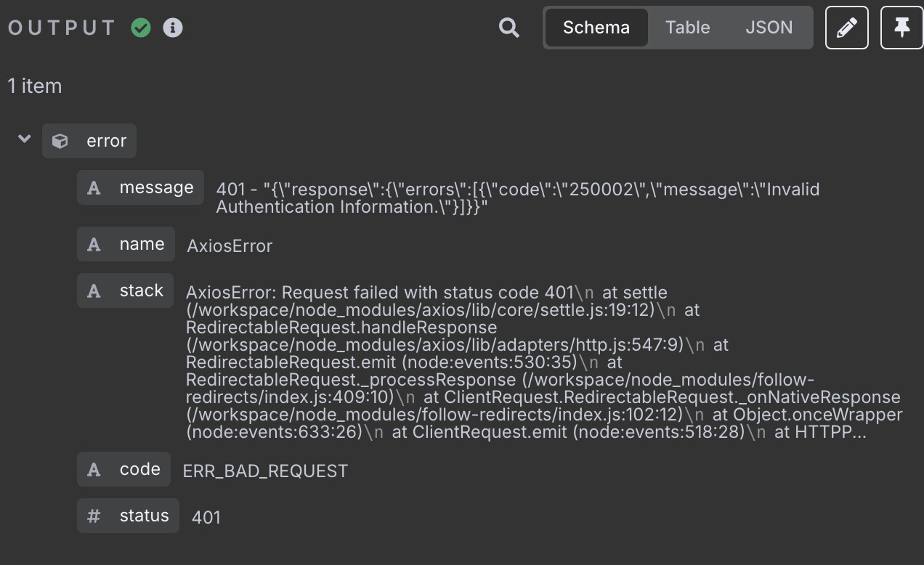This screenshot has width=924, height=565.
Task: Click the string type icon on message
Action: (94, 188)
